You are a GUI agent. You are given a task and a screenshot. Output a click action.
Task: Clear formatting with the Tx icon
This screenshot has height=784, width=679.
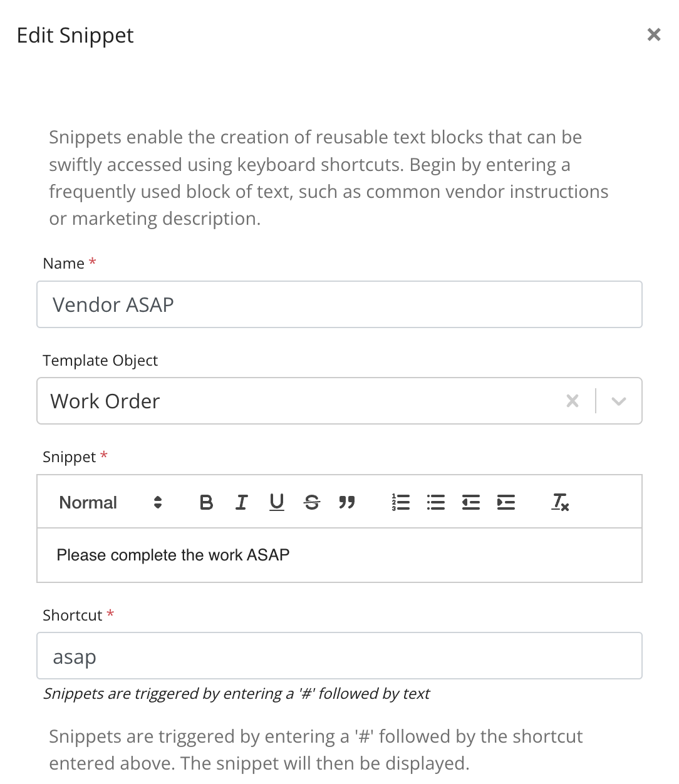pyautogui.click(x=559, y=502)
